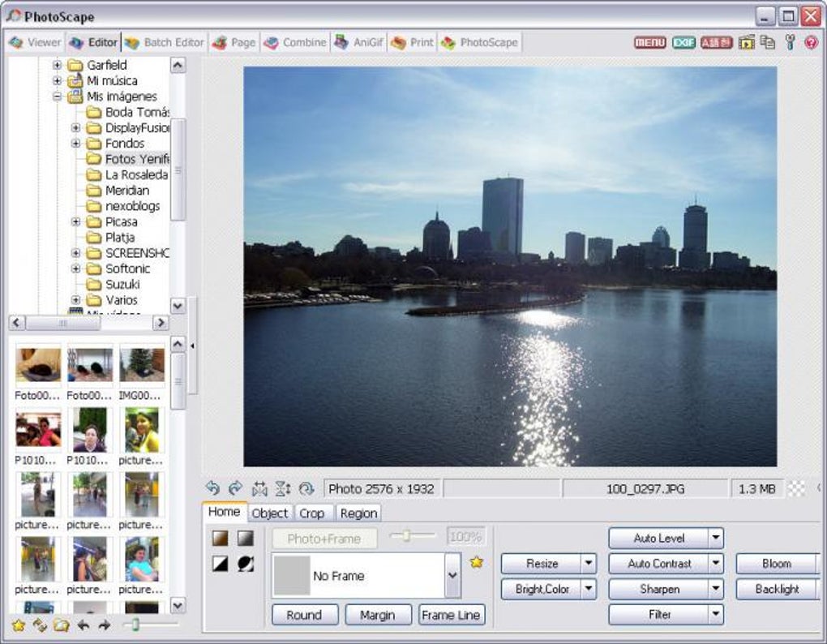Select the IMG00 Christmas tree thumbnail
This screenshot has width=827, height=644.
click(142, 366)
